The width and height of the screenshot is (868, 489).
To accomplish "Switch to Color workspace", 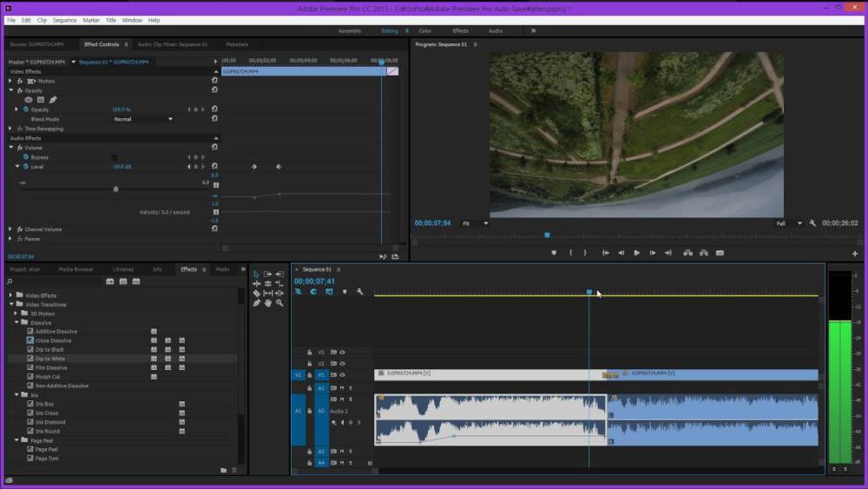I will point(424,31).
